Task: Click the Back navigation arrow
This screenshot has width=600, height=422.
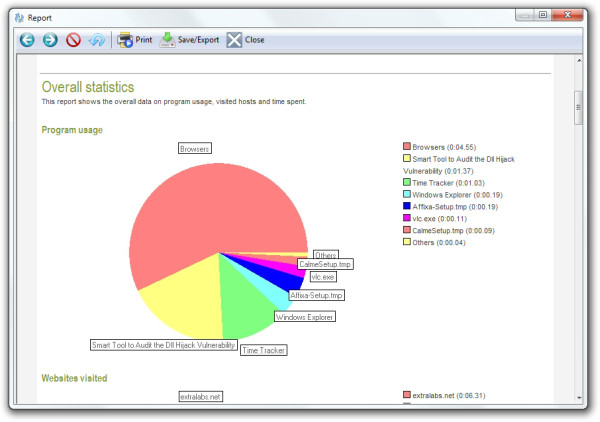Action: click(26, 40)
